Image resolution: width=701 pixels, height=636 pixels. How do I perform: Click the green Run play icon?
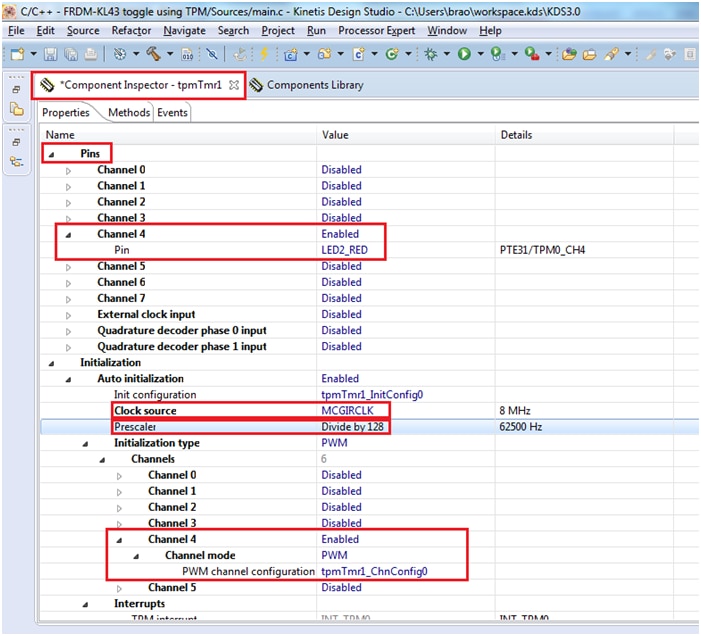[x=464, y=54]
